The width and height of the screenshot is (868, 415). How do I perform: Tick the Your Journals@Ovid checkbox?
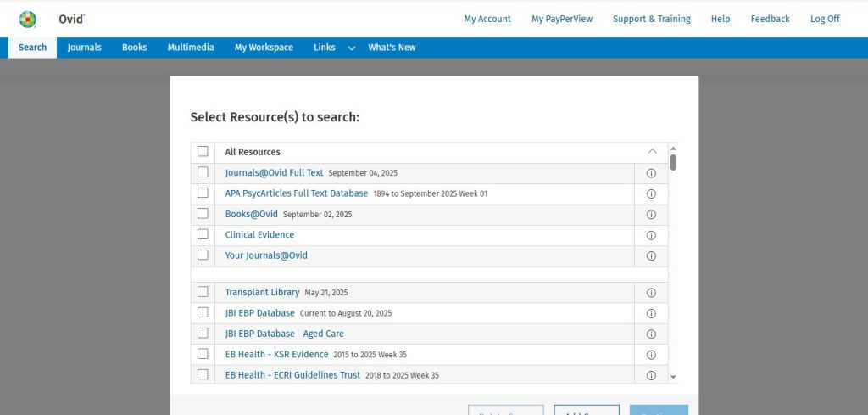203,255
